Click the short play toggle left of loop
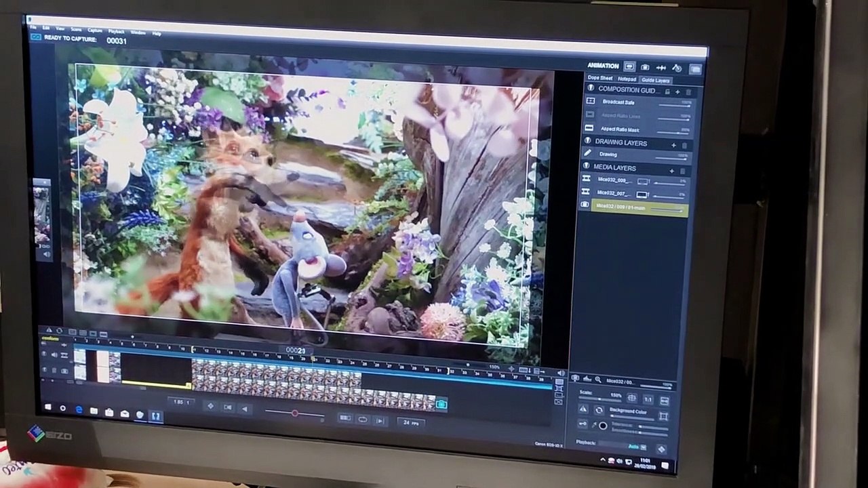Viewport: 868px width, 488px height. [345, 418]
